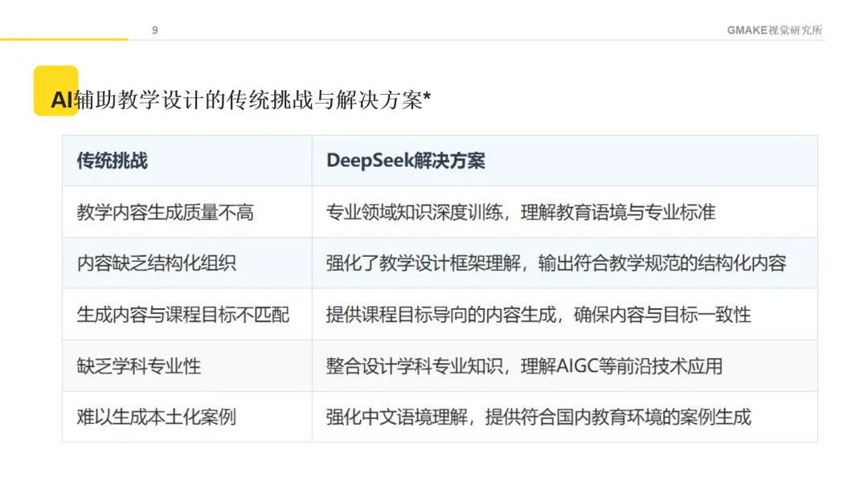The height and width of the screenshot is (485, 868).
Task: Click the cell 生成内容与课程目标不匹配
Action: pos(187,314)
